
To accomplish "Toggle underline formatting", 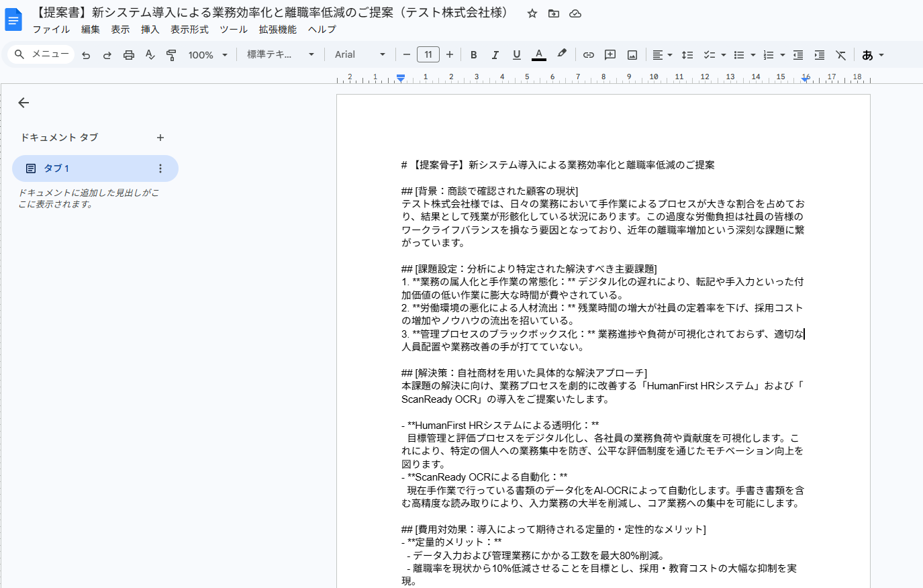I will [x=517, y=55].
